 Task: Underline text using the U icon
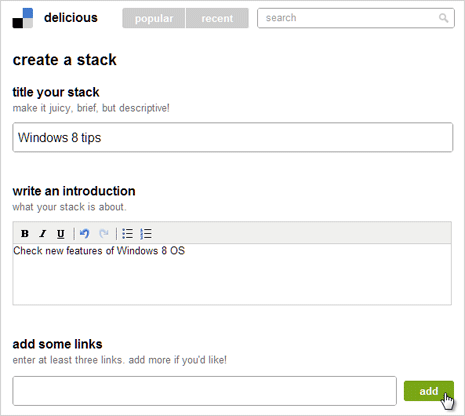pyautogui.click(x=60, y=234)
